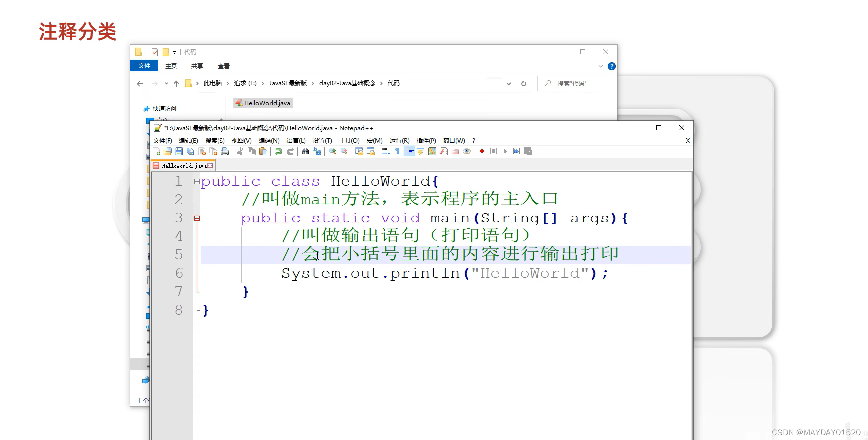Open the 视图(V) menu
Screen dimensions: 868x440
pyautogui.click(x=241, y=141)
